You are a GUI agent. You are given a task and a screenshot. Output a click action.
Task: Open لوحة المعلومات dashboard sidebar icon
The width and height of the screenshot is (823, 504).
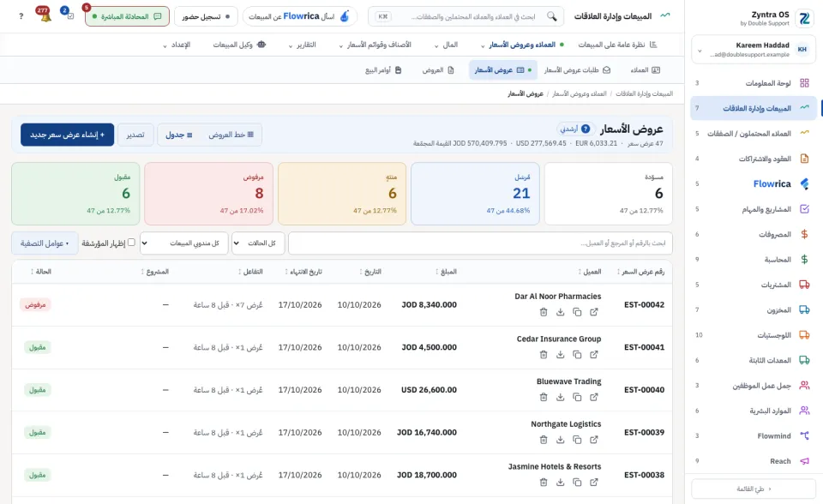pos(804,83)
